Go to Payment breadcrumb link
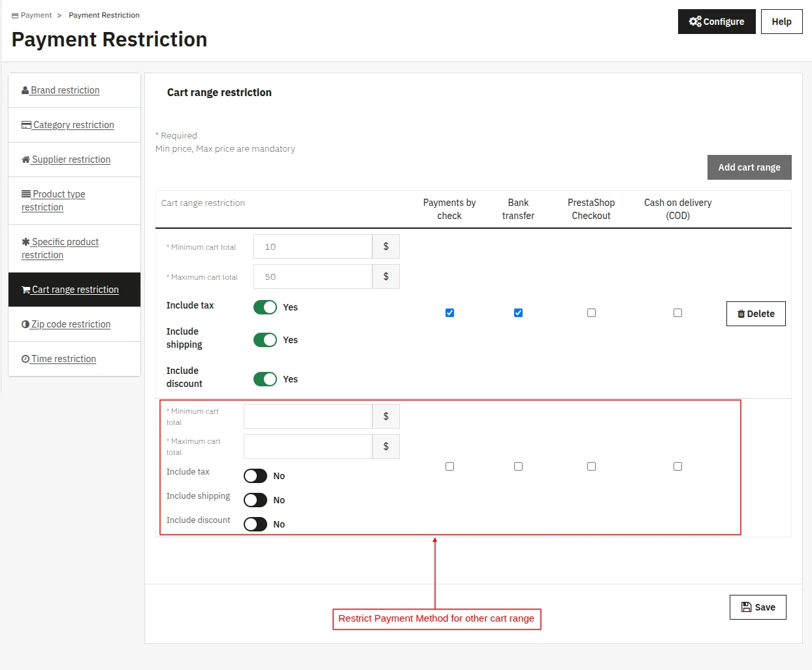The image size is (812, 670). (36, 15)
